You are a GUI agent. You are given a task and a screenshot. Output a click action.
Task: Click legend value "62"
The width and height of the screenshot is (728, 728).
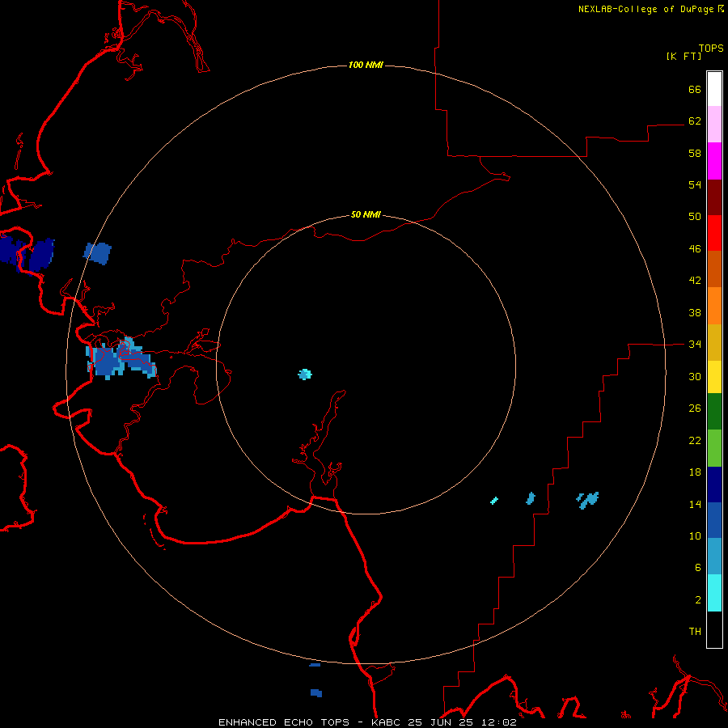pos(695,121)
